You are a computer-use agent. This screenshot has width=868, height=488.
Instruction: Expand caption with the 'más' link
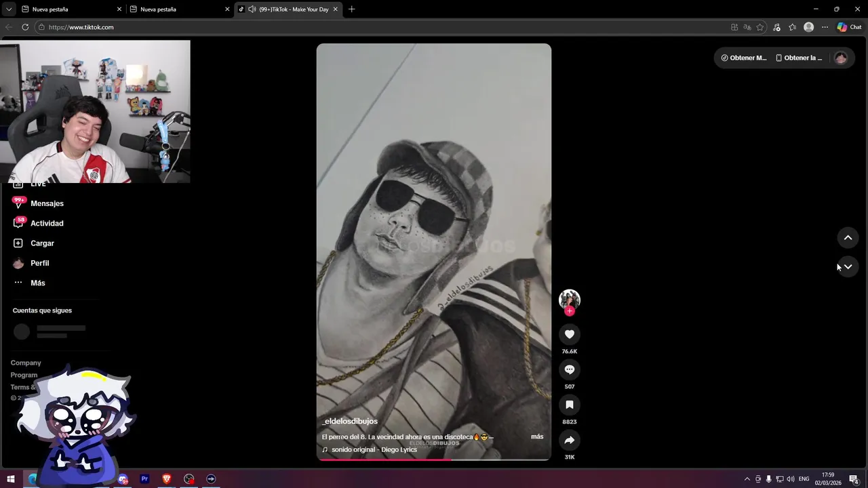[537, 436]
